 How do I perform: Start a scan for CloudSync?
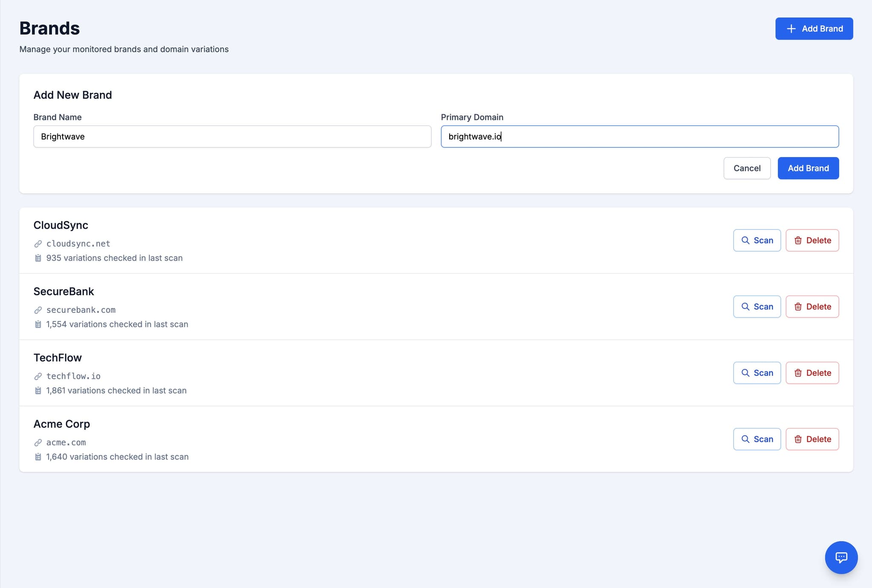tap(757, 240)
